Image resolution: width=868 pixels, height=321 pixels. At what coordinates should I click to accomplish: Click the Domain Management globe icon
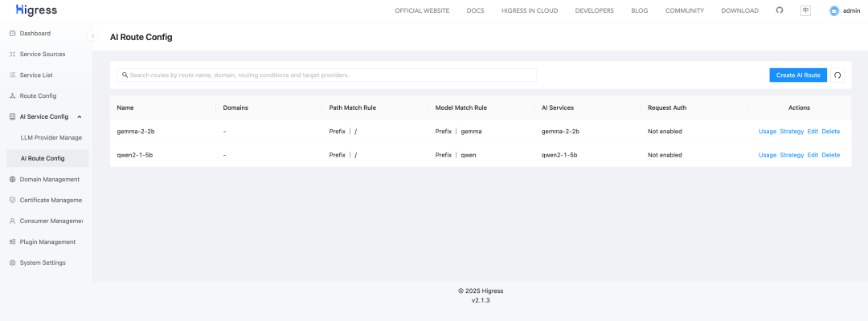click(13, 180)
